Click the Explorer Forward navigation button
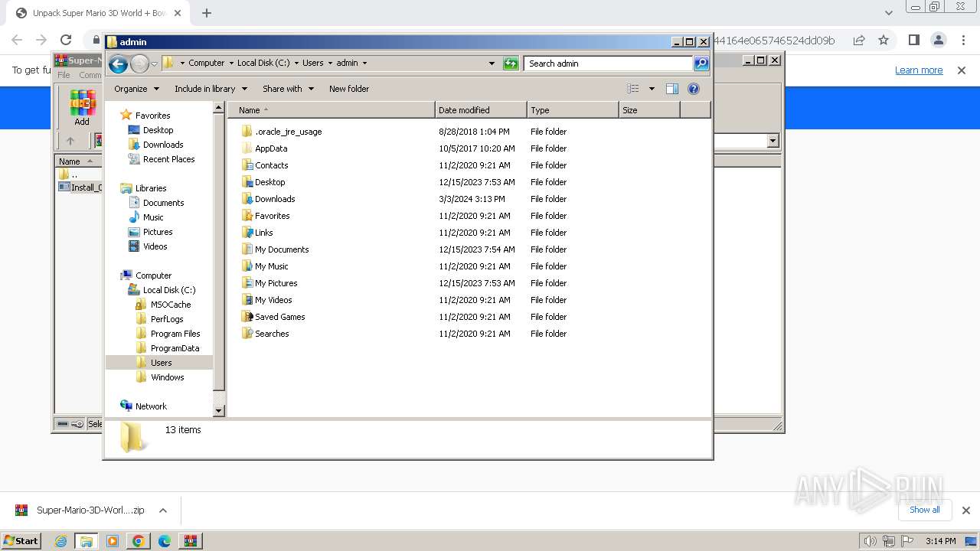The width and height of the screenshot is (980, 551). tap(139, 64)
